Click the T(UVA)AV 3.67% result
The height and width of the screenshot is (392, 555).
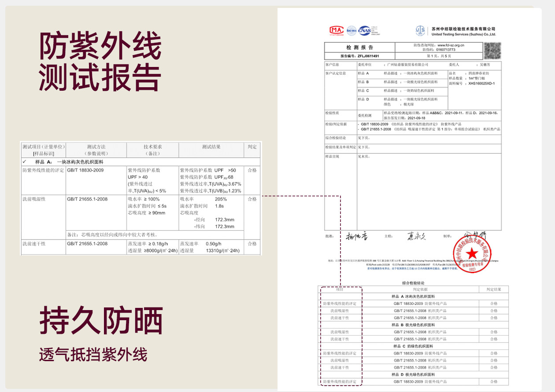click(x=211, y=184)
